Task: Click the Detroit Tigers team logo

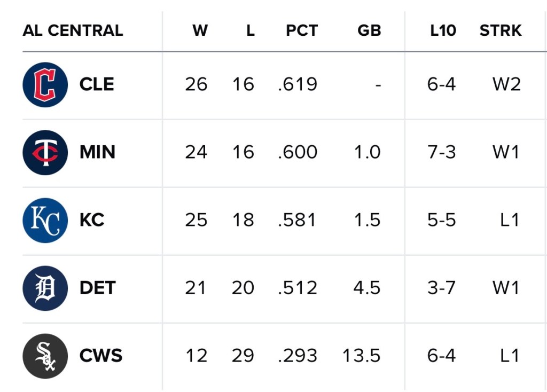Action: (45, 288)
